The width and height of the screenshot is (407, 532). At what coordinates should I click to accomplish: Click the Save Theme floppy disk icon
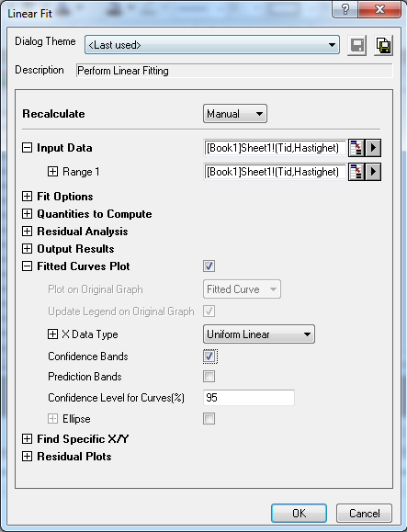(356, 45)
